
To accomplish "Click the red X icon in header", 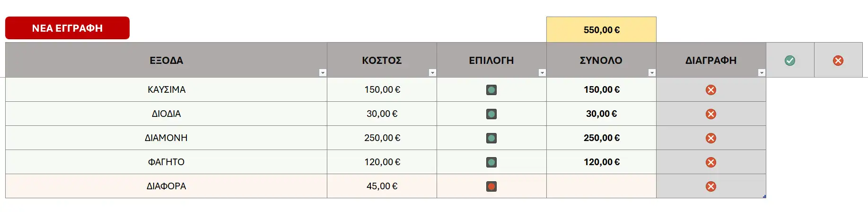I will pyautogui.click(x=838, y=61).
